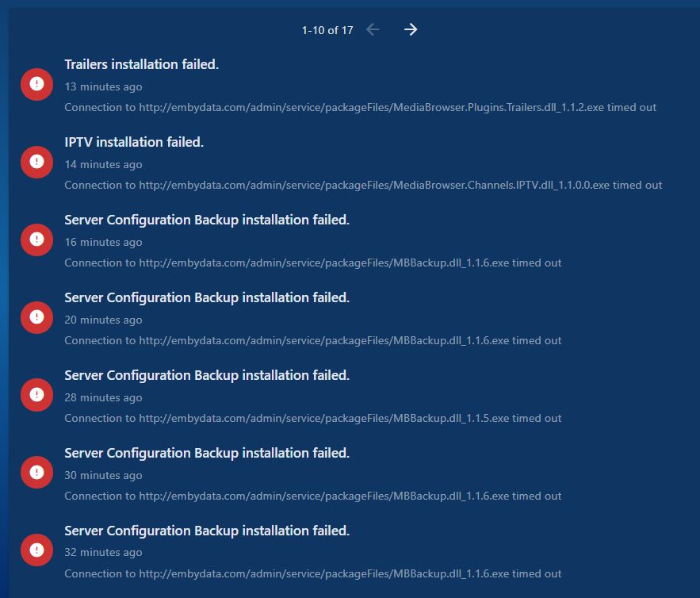Click error icon for 32 minutes ago alert
The height and width of the screenshot is (598, 700).
click(36, 550)
